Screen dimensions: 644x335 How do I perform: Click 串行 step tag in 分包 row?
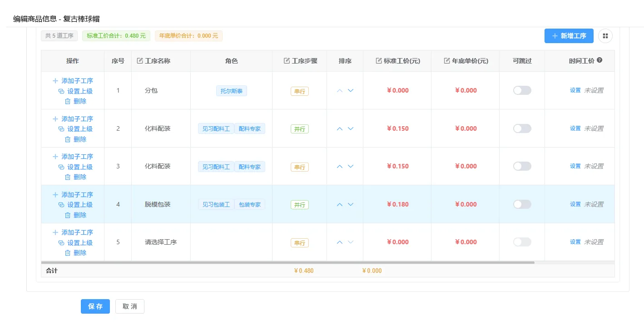(x=300, y=91)
